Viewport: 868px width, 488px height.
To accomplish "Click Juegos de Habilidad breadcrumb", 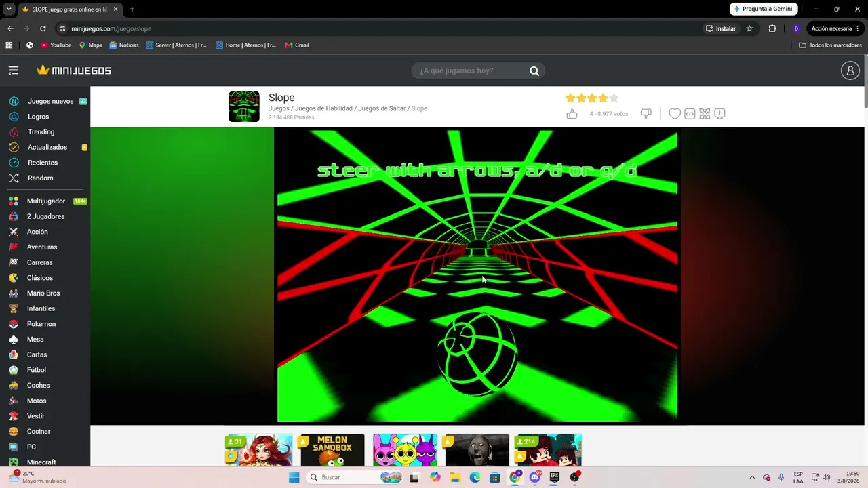I will (323, 108).
